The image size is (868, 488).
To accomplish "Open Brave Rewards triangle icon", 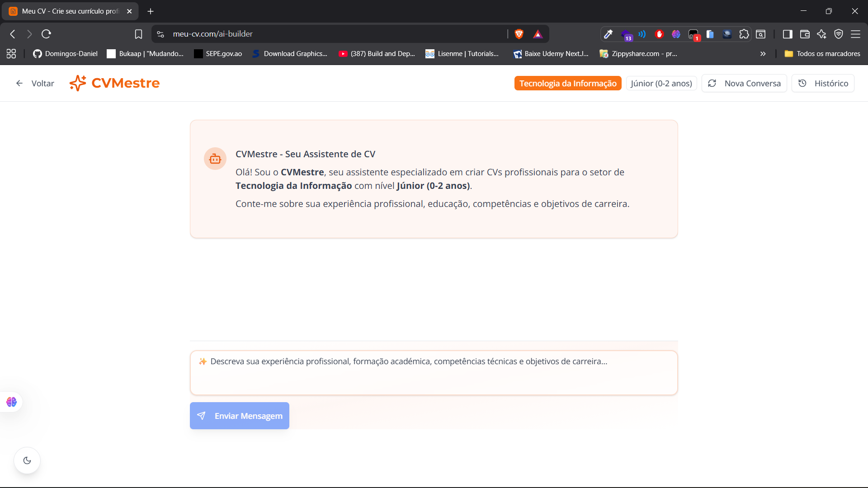I will tap(538, 34).
